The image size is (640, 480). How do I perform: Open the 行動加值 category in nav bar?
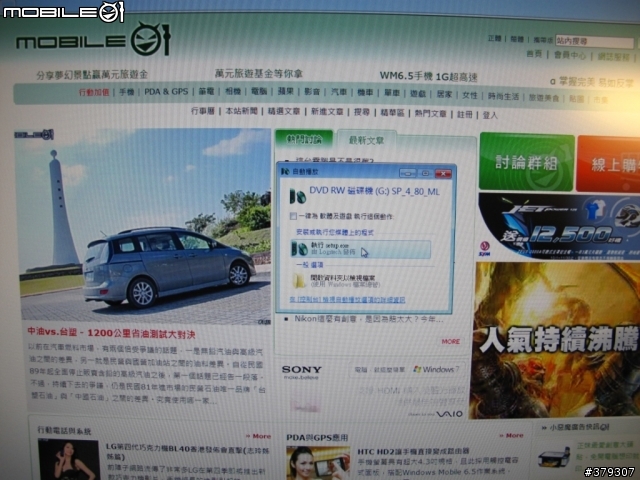coord(94,92)
